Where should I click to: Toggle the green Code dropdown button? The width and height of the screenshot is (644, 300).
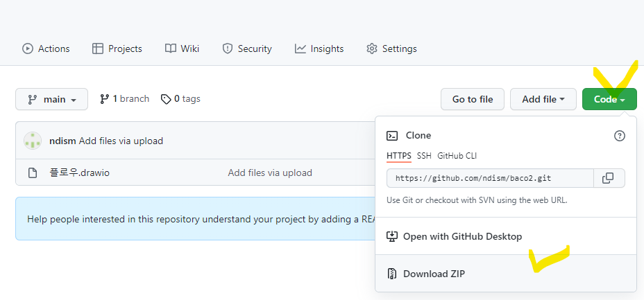[609, 99]
